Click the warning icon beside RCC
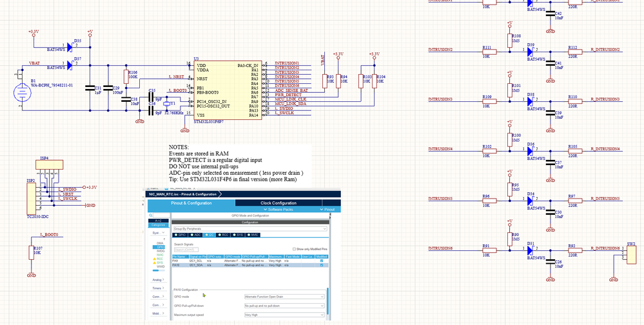Image resolution: width=644 pixels, height=325 pixels. (x=155, y=259)
